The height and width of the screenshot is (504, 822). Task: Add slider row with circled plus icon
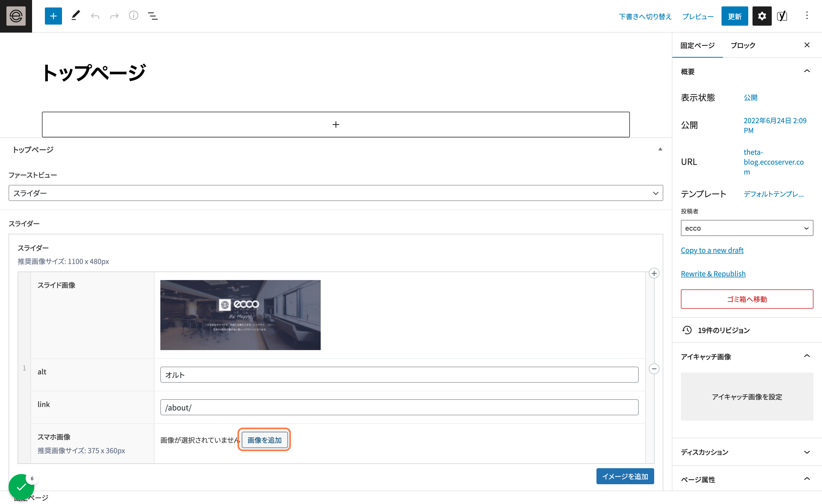654,274
